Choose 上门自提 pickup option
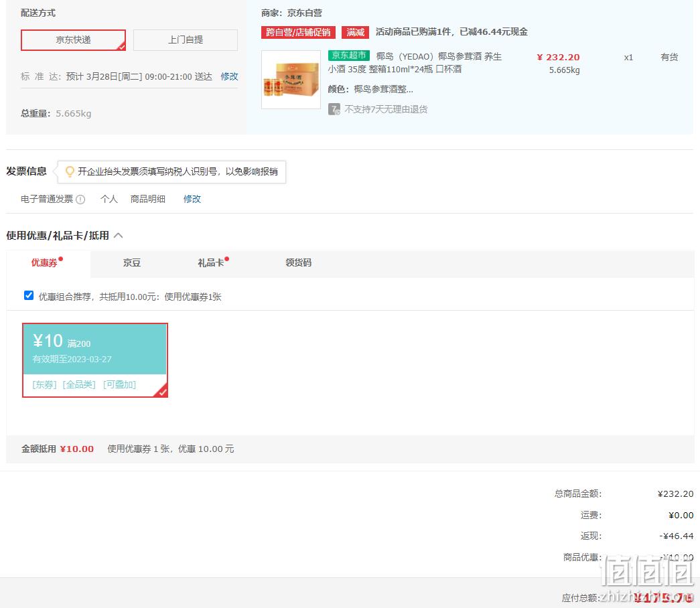The height and width of the screenshot is (608, 700). point(186,40)
